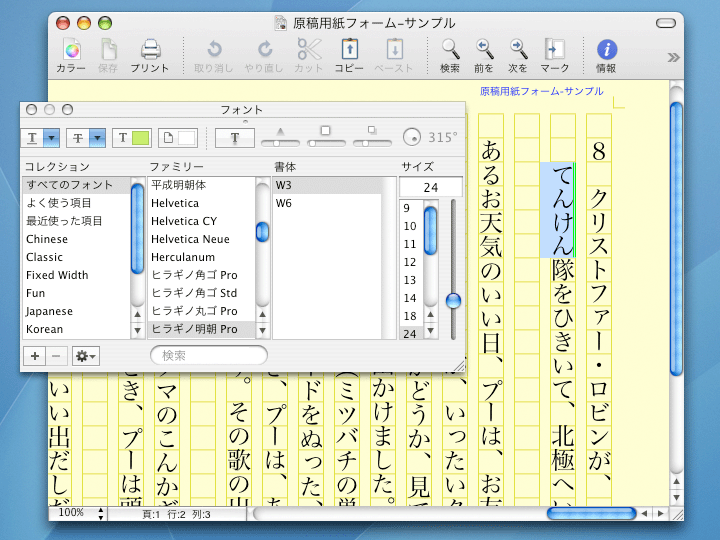Viewport: 720px width, 540px height.
Task: Select font size 9 in list
Action: pos(411,208)
